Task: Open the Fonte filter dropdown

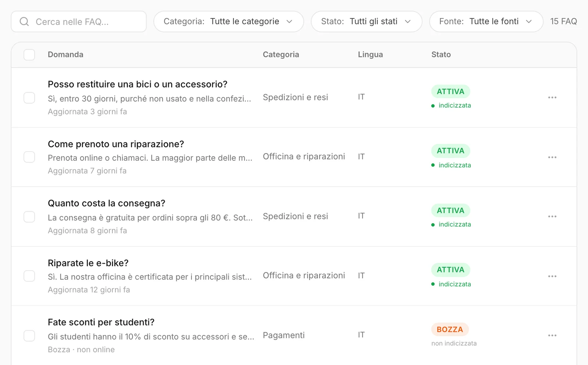Action: coord(486,22)
